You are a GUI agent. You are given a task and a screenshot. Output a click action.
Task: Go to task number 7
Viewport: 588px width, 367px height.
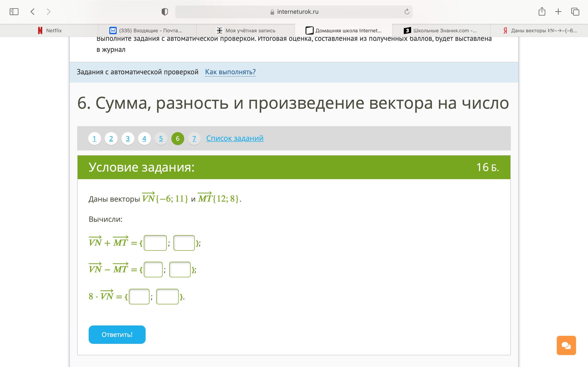coord(194,139)
